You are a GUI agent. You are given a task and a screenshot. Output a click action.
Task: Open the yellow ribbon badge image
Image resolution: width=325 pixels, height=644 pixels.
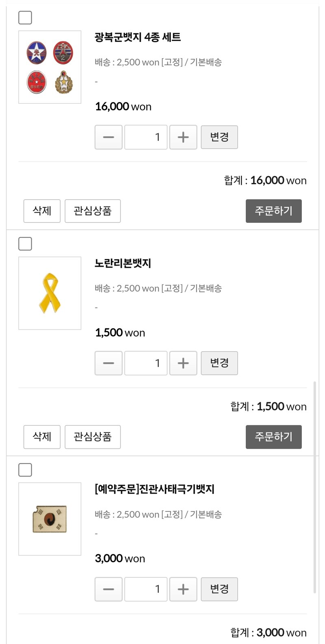[50, 293]
